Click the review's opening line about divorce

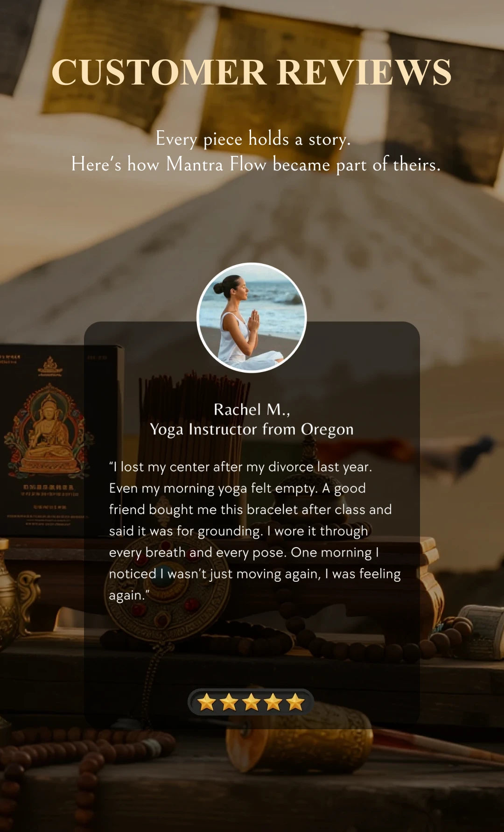(x=240, y=467)
